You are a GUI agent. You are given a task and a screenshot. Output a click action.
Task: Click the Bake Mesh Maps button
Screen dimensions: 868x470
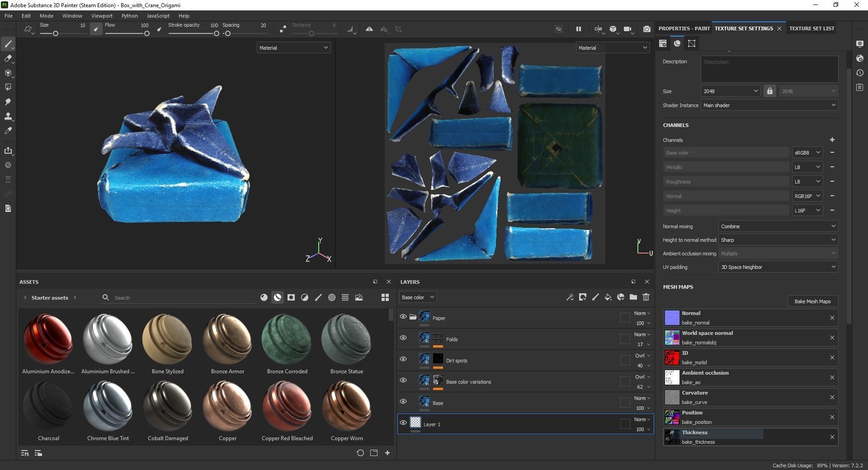coord(812,301)
